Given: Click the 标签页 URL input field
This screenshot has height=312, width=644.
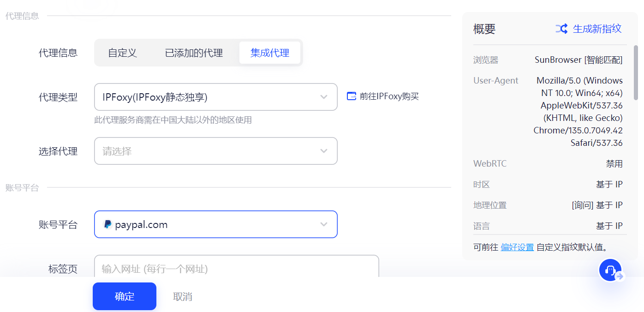Looking at the screenshot, I should (x=236, y=268).
